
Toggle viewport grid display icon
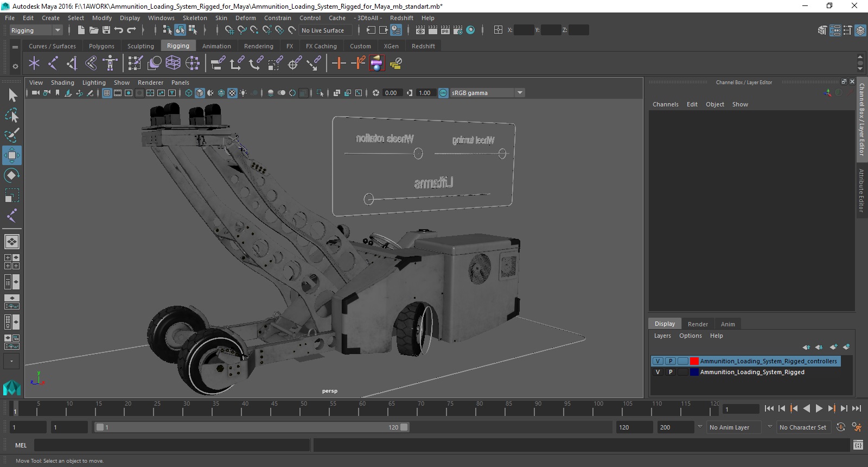point(107,93)
